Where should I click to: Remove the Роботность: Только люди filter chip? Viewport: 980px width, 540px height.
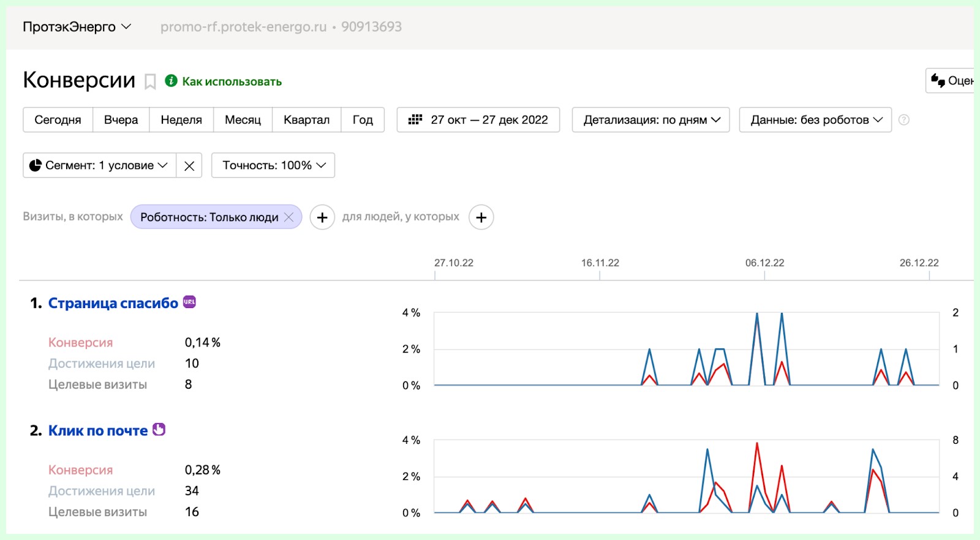point(289,217)
